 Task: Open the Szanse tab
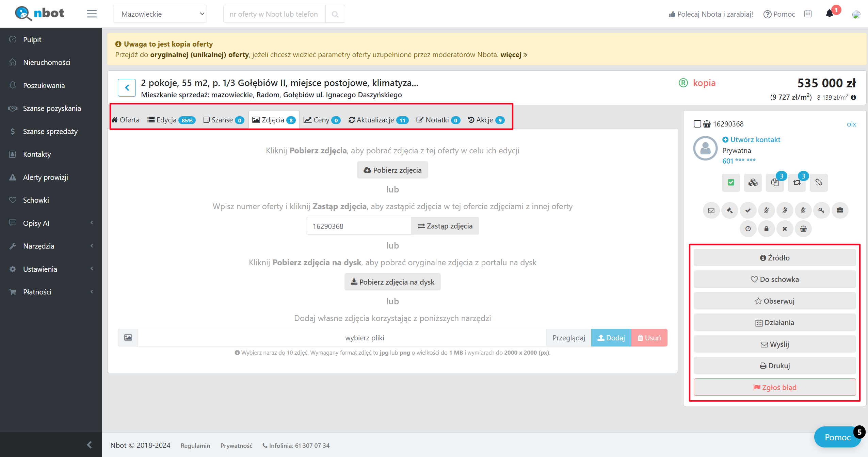(224, 120)
